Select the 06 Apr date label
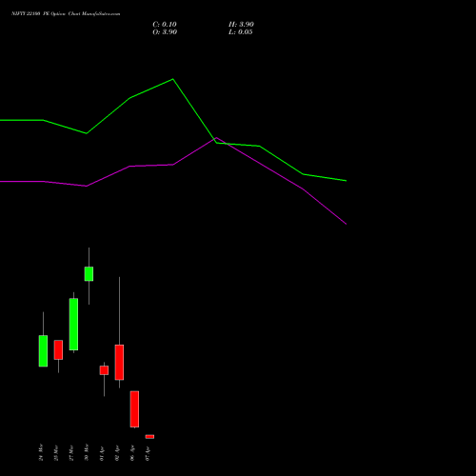The width and height of the screenshot is (476, 476). click(x=132, y=453)
